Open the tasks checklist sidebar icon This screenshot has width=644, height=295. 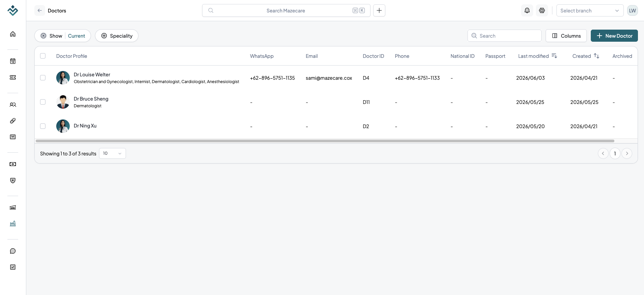click(x=13, y=267)
